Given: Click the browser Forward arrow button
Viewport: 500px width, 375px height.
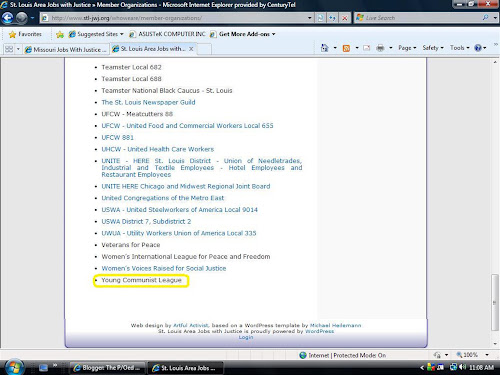Looking at the screenshot, I should click(22, 18).
